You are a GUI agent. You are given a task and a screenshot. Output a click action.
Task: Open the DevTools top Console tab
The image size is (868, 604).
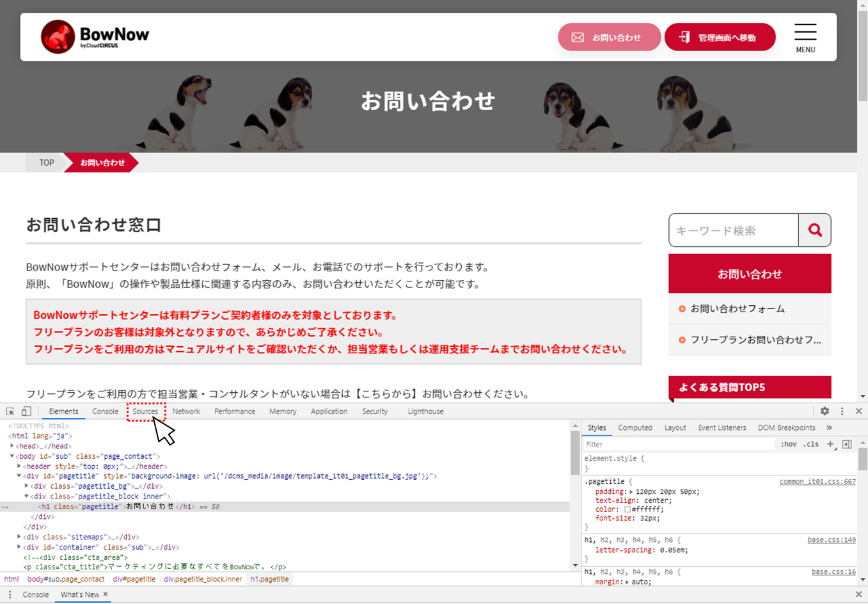point(105,411)
